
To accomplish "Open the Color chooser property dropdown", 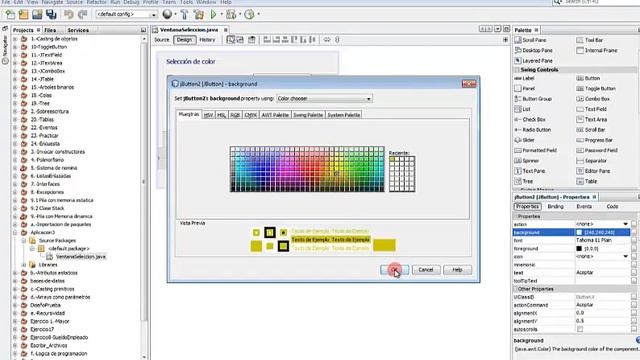I will coord(324,98).
